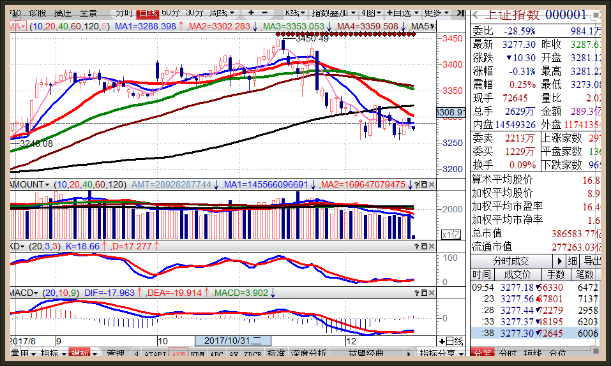
Task: Select the 09:54 3277.18 trade row
Action: click(x=534, y=288)
